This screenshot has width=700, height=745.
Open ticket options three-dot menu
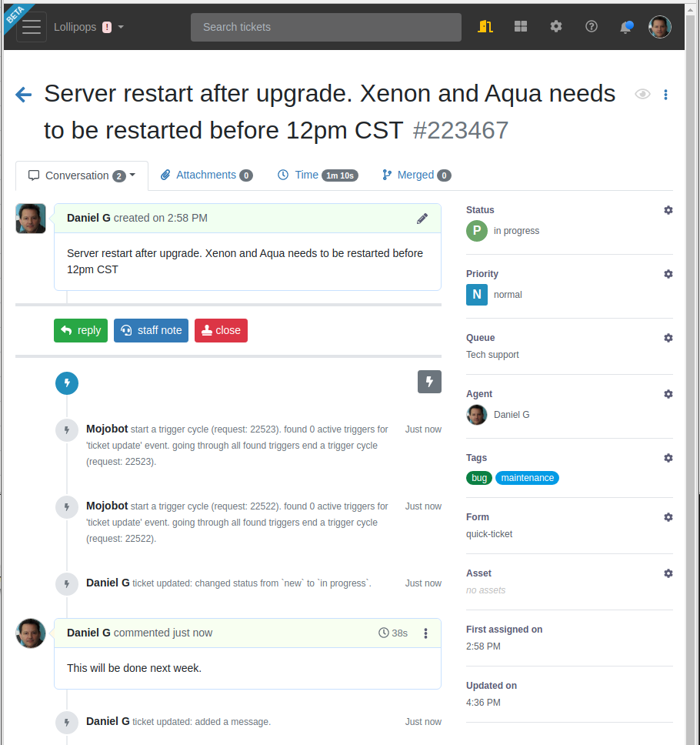665,95
